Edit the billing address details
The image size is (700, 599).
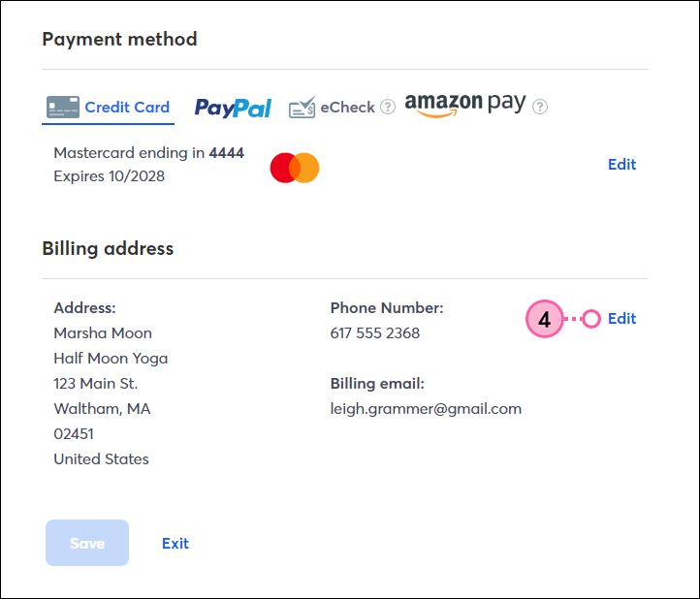coord(621,319)
